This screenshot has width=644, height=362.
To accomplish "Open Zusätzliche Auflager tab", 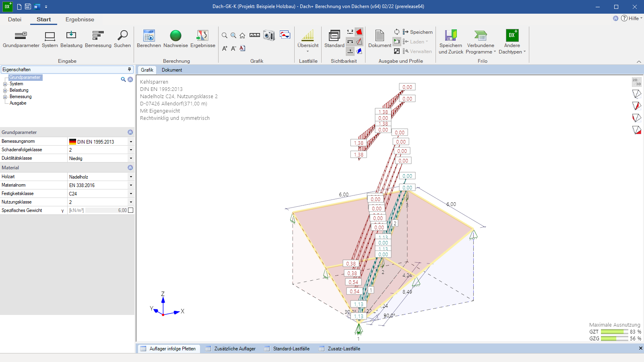I will [230, 349].
